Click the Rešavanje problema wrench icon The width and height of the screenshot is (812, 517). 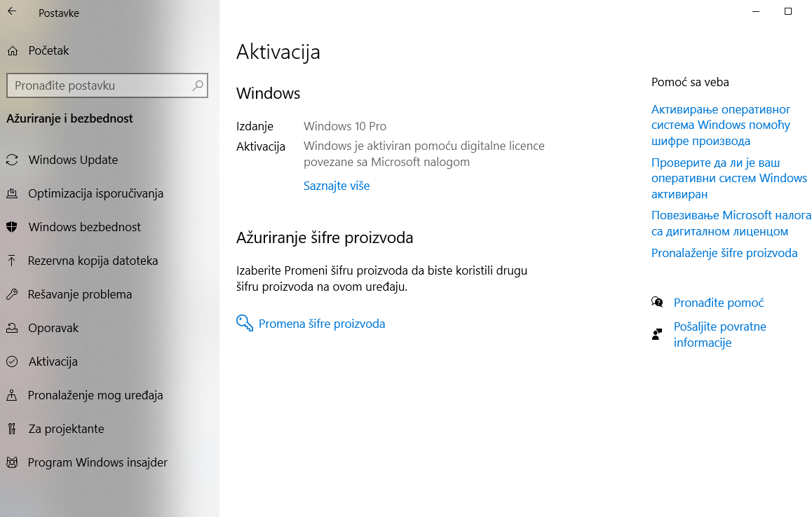(12, 294)
